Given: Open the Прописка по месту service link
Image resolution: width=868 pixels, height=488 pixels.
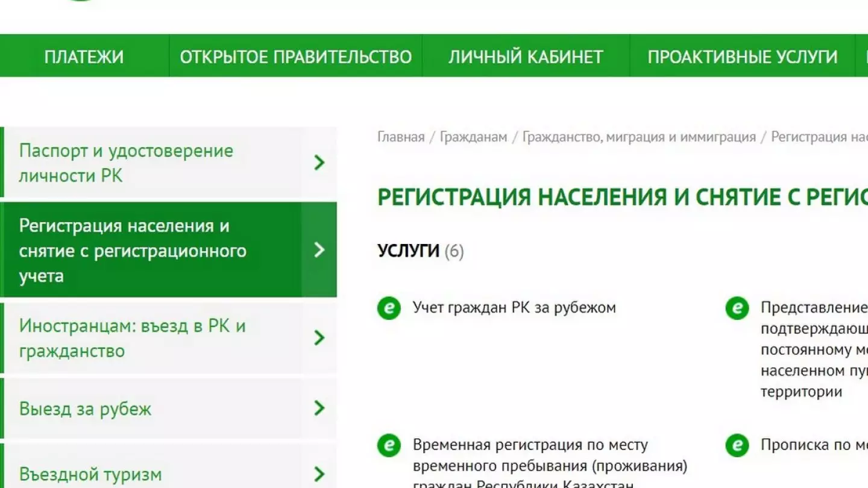Looking at the screenshot, I should pos(814,445).
